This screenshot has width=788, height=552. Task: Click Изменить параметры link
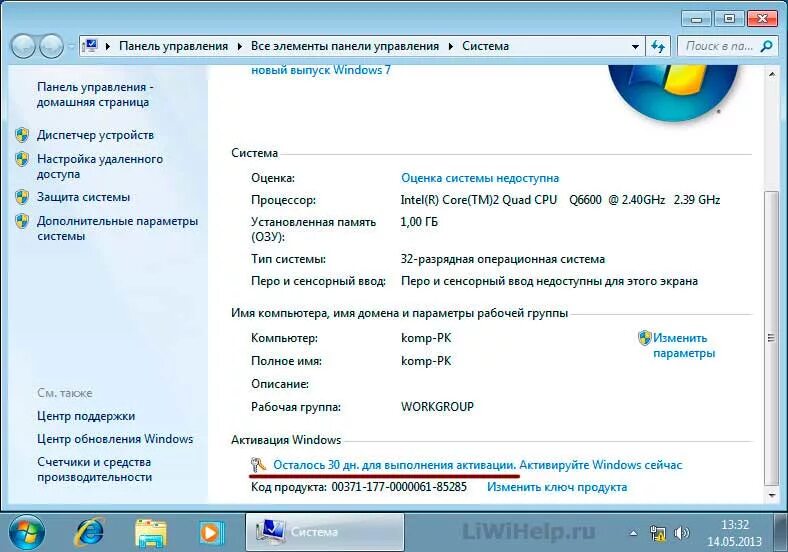click(x=683, y=345)
